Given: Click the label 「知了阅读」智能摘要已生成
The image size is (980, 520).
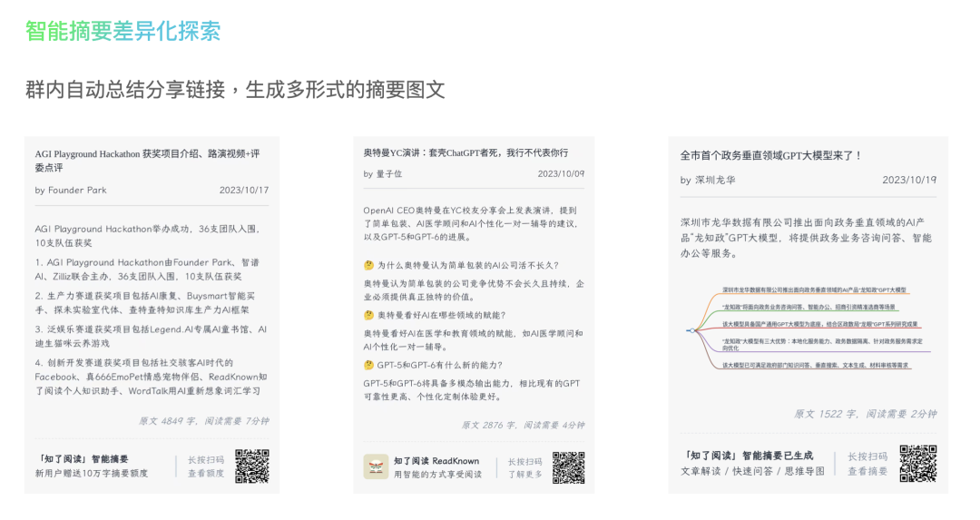Looking at the screenshot, I should (747, 456).
